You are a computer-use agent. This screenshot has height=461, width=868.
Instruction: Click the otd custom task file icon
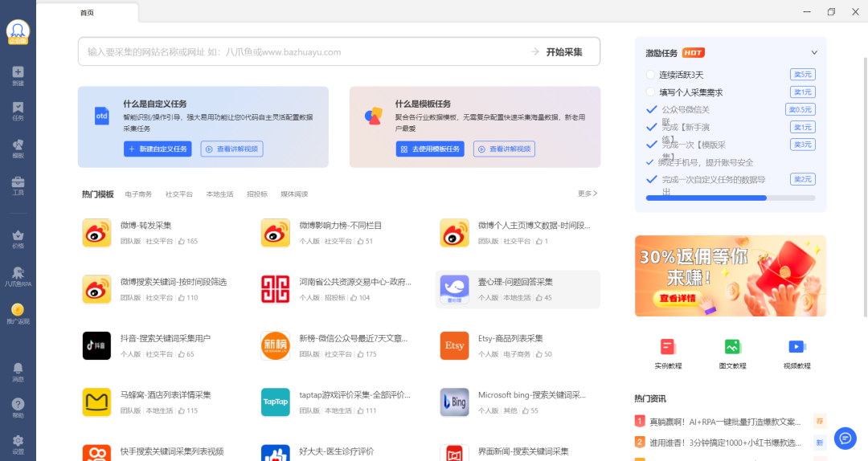(102, 116)
